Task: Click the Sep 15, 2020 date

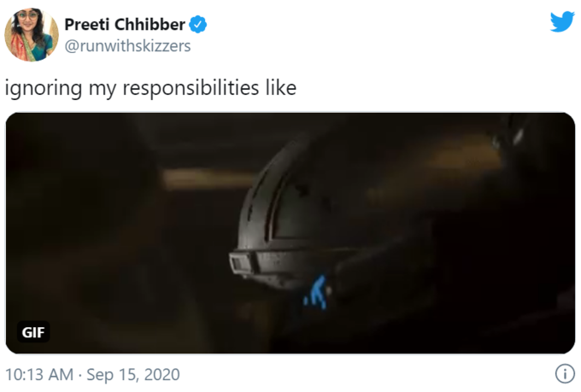Action: 133,374
